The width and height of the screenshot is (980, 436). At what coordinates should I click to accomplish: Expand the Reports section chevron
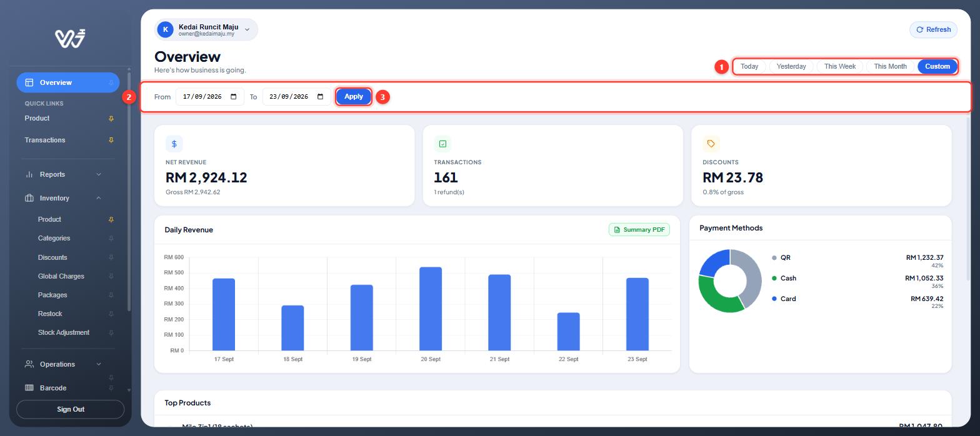pos(99,174)
